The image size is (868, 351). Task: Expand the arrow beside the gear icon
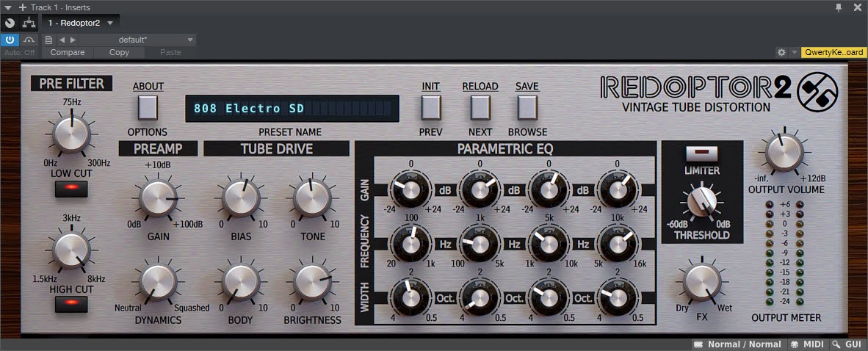(x=795, y=53)
